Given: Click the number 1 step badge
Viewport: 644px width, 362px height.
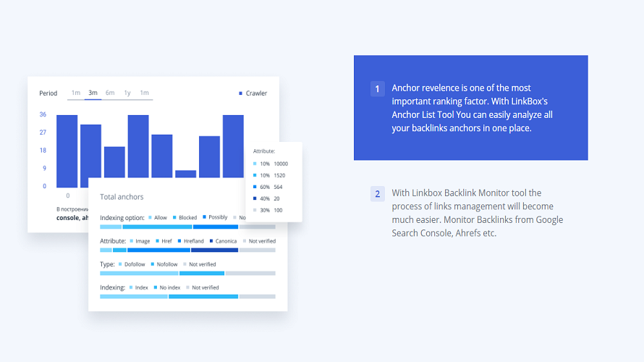Looking at the screenshot, I should tap(378, 89).
